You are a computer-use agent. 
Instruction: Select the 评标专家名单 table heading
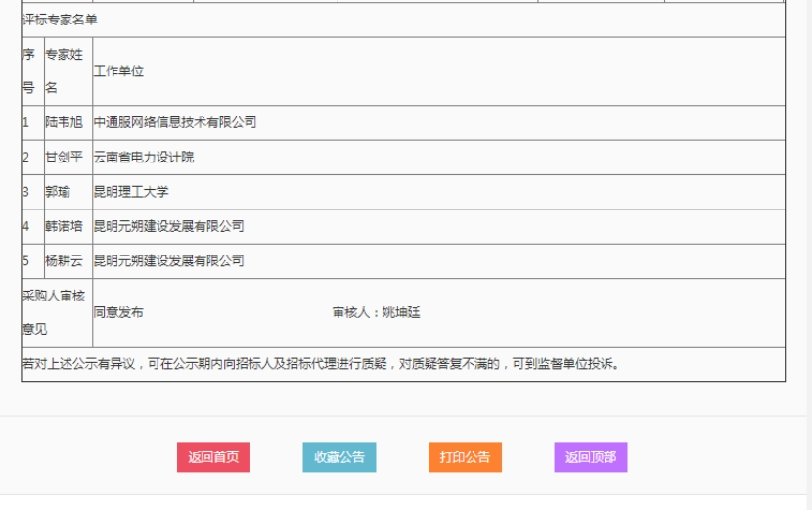point(61,20)
